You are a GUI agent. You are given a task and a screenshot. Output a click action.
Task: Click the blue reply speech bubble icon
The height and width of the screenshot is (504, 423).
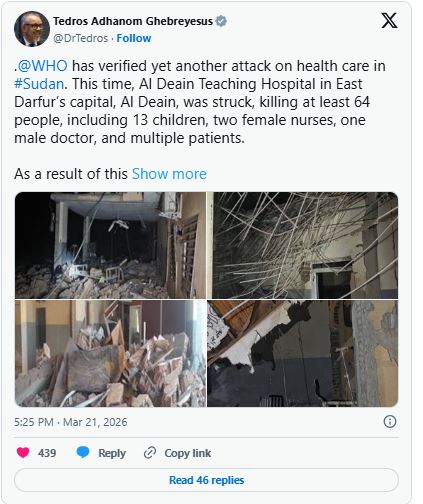(x=83, y=452)
